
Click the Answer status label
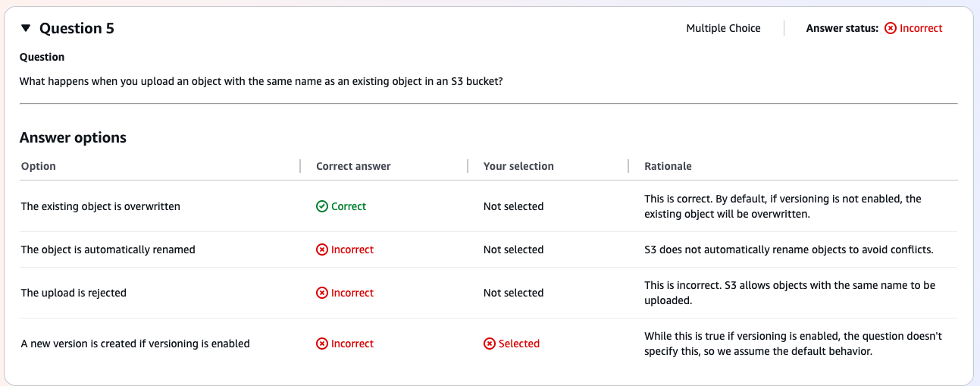(842, 28)
